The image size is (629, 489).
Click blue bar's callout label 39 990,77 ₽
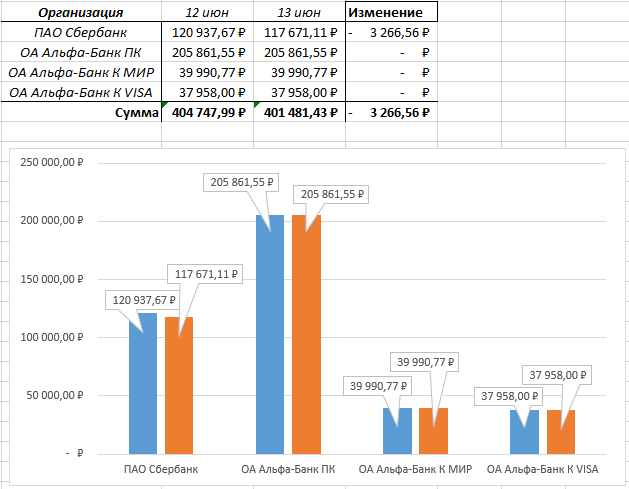[x=378, y=386]
